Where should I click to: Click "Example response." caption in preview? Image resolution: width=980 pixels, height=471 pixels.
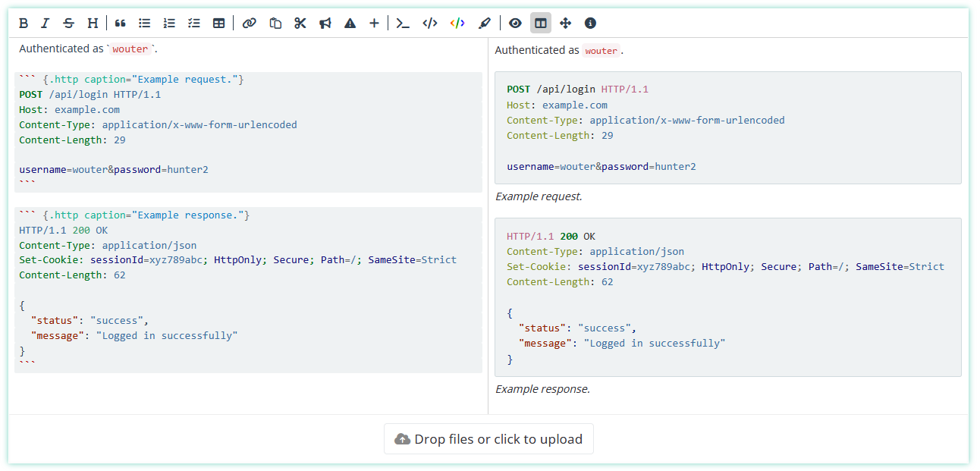click(542, 389)
